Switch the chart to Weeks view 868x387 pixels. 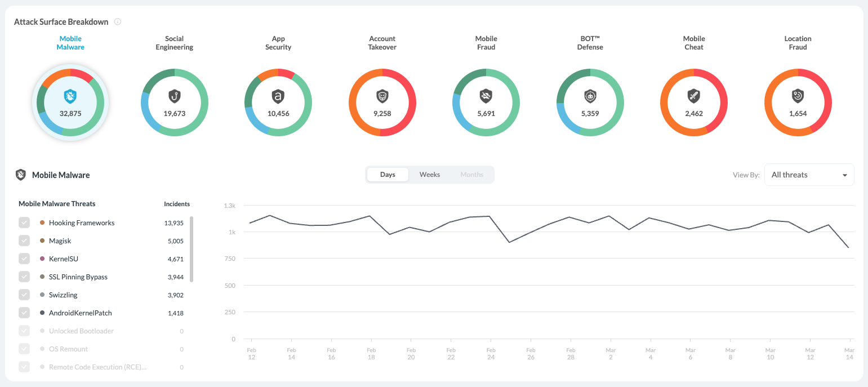point(429,175)
